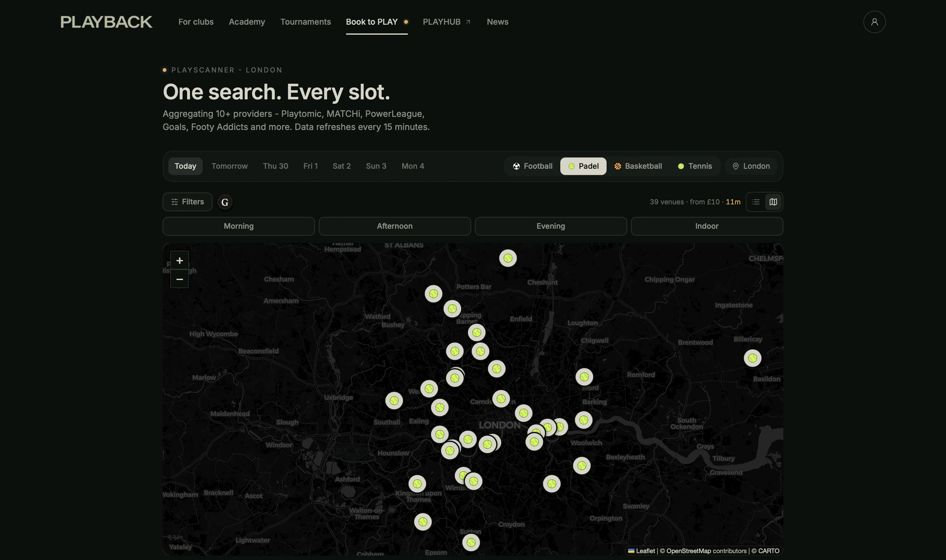Image resolution: width=946 pixels, height=560 pixels.
Task: Open the Leaflet attribution link
Action: 645,551
